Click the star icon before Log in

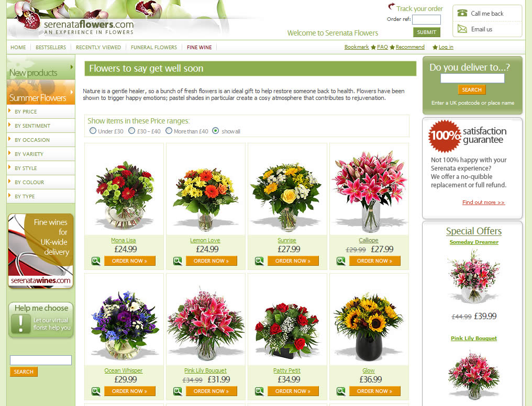tap(435, 47)
